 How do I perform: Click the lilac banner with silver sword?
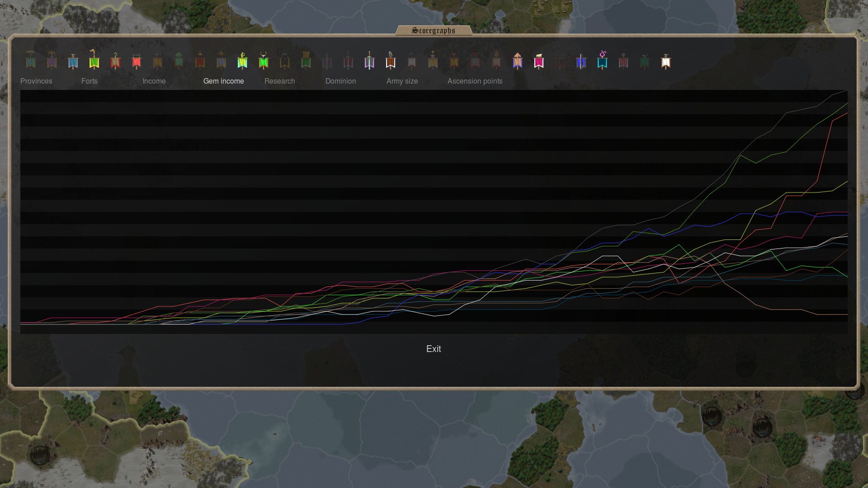tap(369, 60)
